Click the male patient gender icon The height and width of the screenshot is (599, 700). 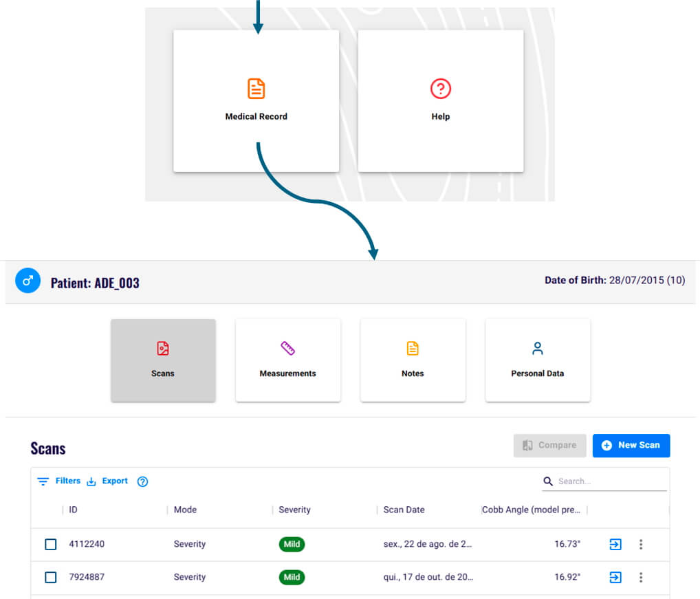pos(28,281)
